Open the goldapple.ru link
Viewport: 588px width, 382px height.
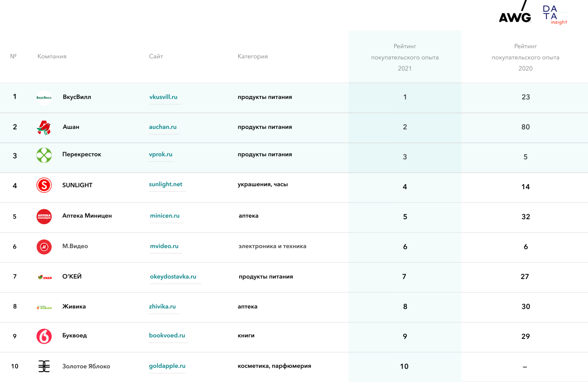point(167,366)
